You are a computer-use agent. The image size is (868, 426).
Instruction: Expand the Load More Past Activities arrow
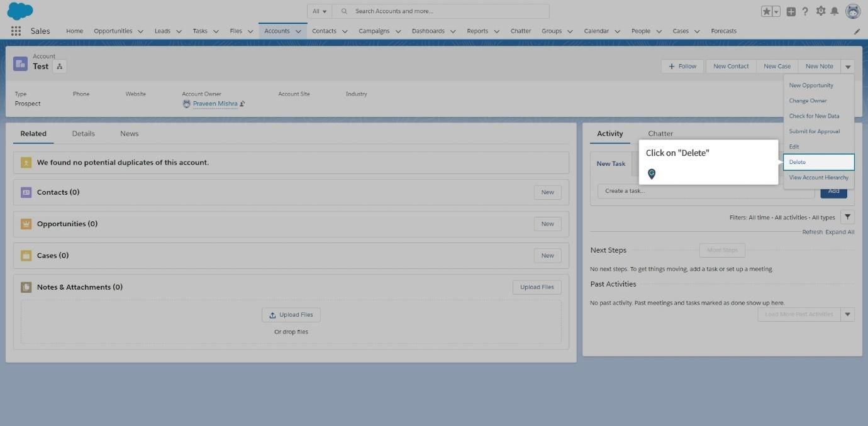[847, 314]
